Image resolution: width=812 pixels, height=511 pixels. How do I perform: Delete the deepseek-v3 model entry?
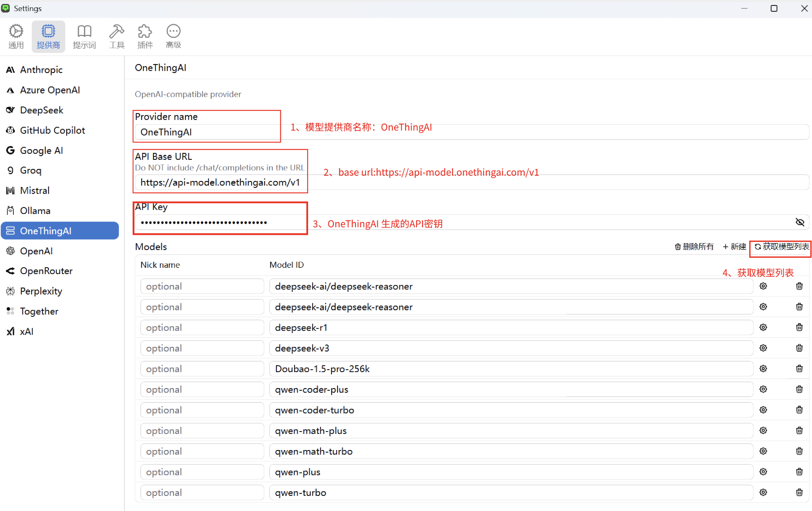click(799, 348)
